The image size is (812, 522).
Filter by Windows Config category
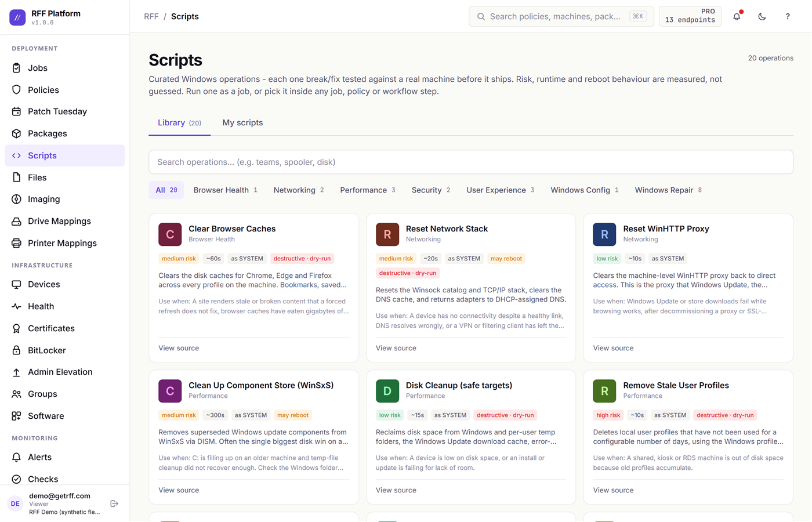pyautogui.click(x=585, y=190)
